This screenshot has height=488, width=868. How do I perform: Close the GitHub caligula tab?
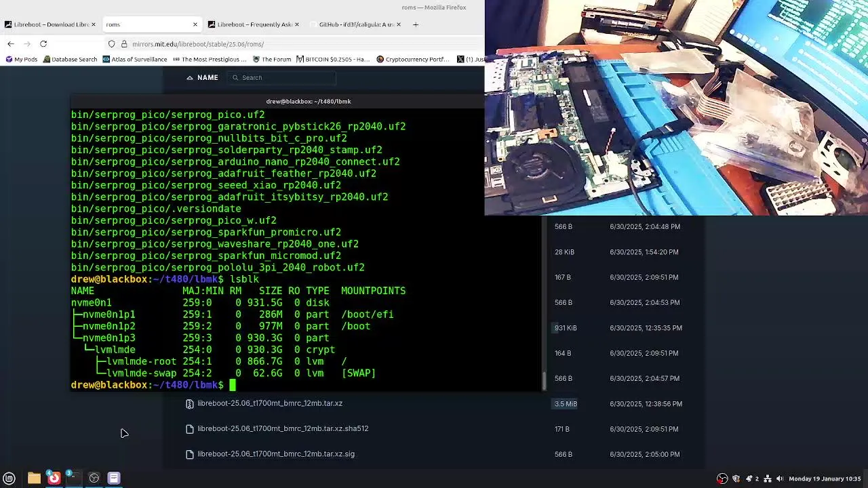pyautogui.click(x=398, y=24)
